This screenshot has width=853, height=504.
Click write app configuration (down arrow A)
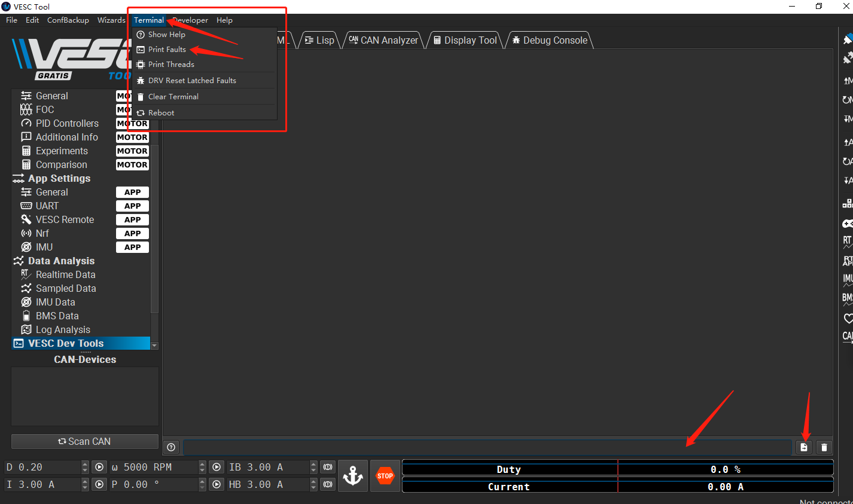click(848, 181)
